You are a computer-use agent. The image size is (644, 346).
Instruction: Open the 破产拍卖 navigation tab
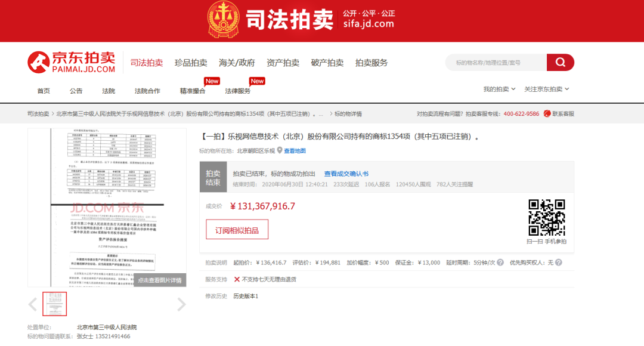[327, 63]
